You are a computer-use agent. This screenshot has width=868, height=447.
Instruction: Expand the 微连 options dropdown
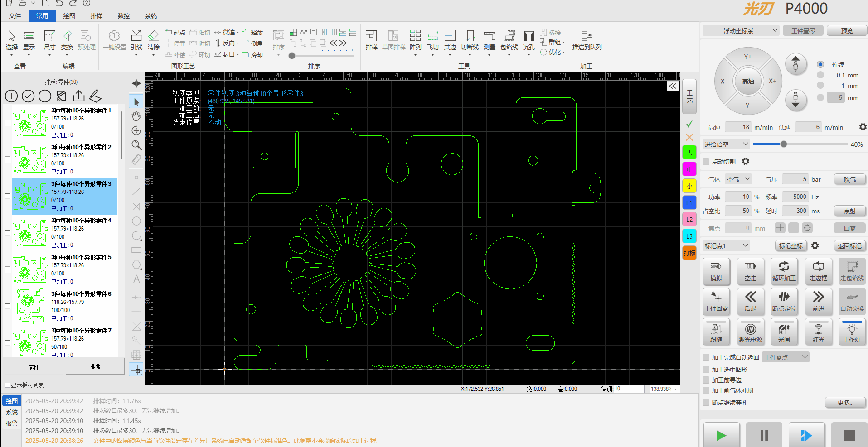coord(238,33)
